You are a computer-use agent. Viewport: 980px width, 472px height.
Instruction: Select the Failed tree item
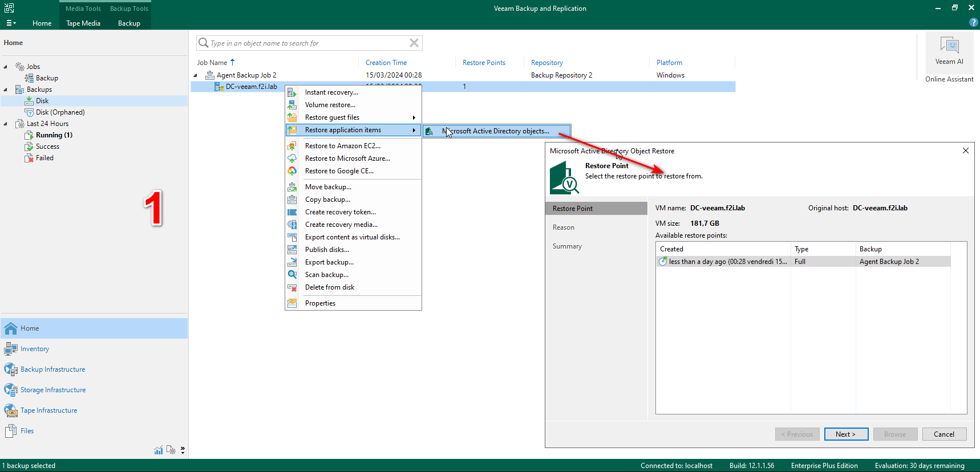pyautogui.click(x=44, y=158)
